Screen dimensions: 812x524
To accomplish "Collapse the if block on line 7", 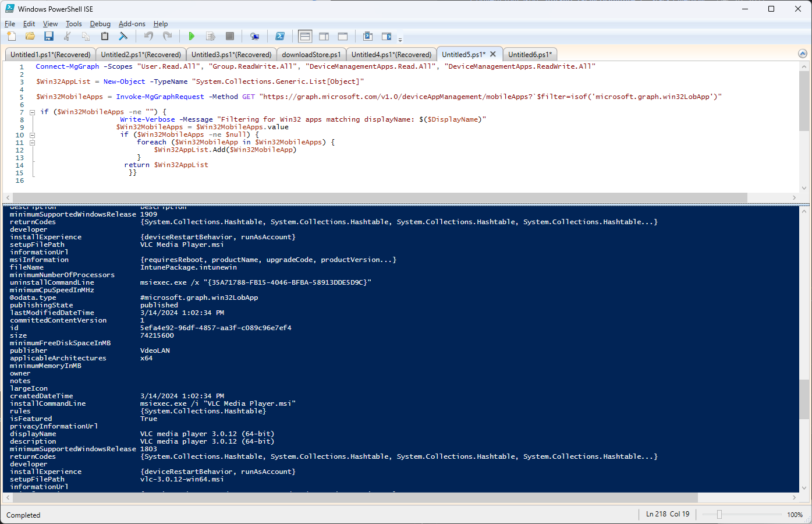I will pos(33,112).
